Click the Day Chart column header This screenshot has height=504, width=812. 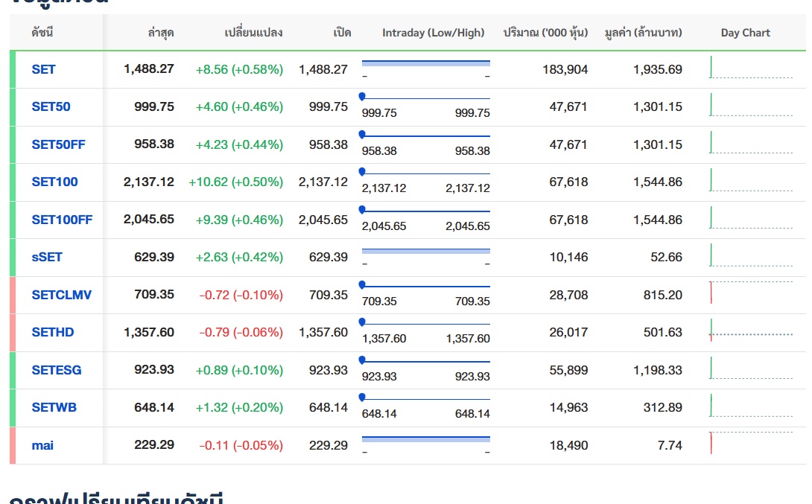[745, 33]
